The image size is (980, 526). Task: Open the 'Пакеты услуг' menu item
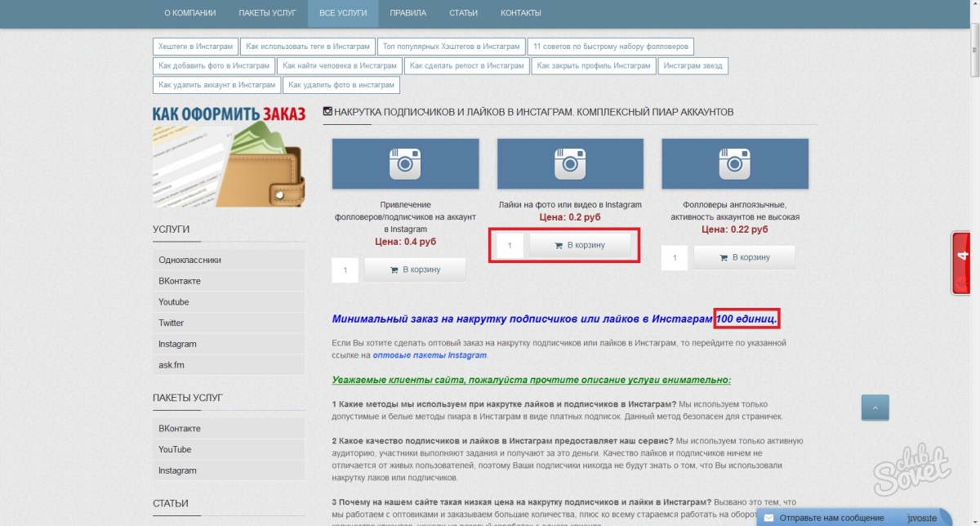267,13
